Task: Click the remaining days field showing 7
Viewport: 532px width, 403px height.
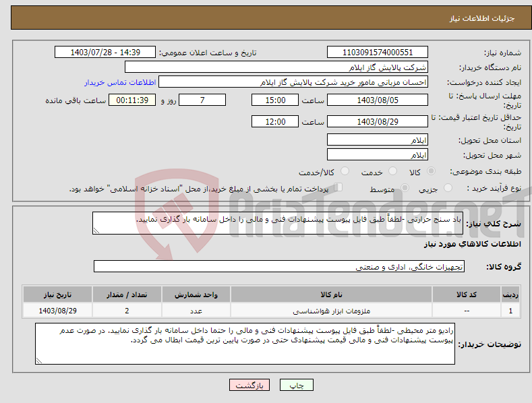Action: pyautogui.click(x=202, y=100)
